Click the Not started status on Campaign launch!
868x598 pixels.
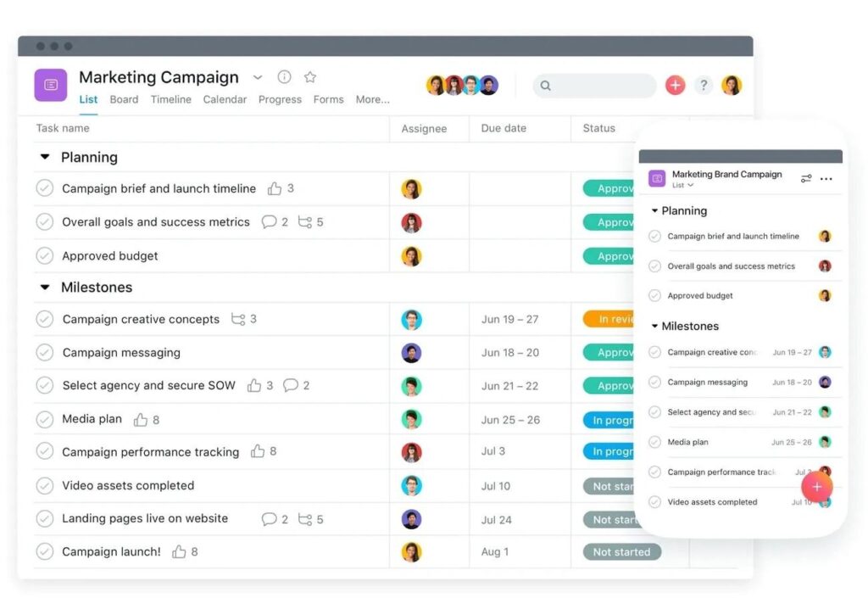coord(621,552)
